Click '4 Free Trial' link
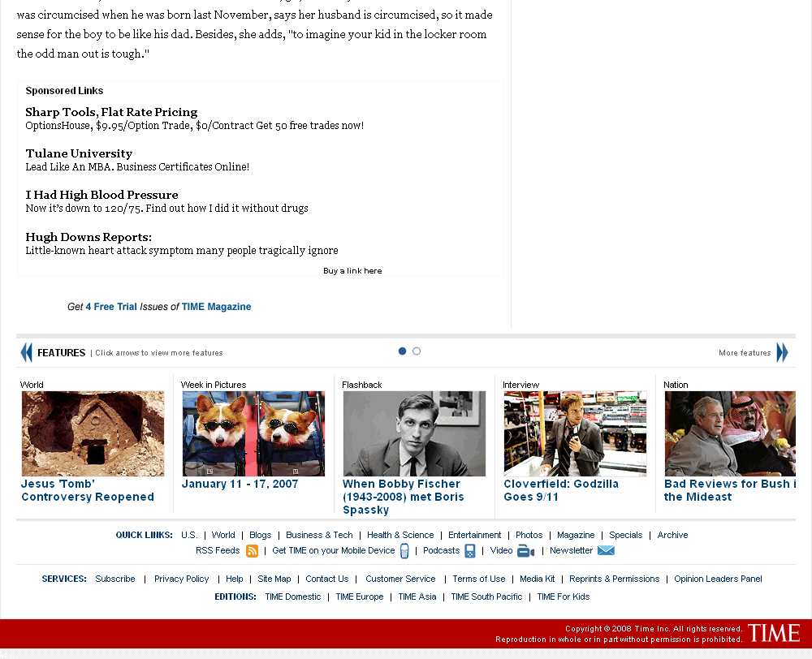812x659 pixels. click(111, 307)
